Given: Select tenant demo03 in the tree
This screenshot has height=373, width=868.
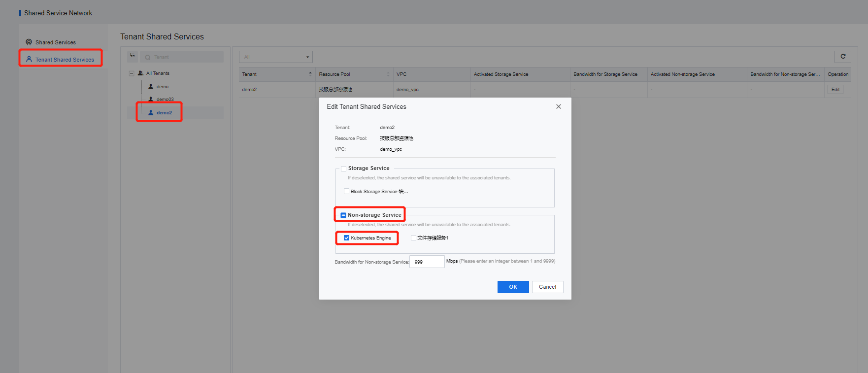Looking at the screenshot, I should 165,100.
